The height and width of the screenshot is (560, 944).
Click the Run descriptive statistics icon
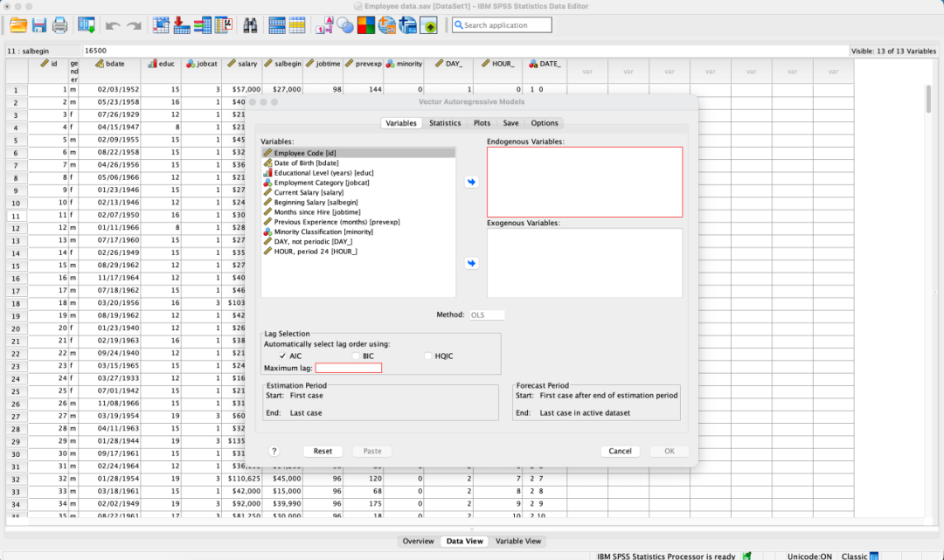tap(224, 25)
